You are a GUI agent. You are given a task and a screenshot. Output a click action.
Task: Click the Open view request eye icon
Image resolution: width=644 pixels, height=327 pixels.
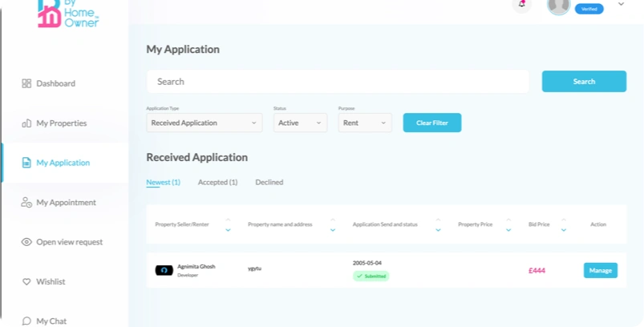pyautogui.click(x=26, y=242)
